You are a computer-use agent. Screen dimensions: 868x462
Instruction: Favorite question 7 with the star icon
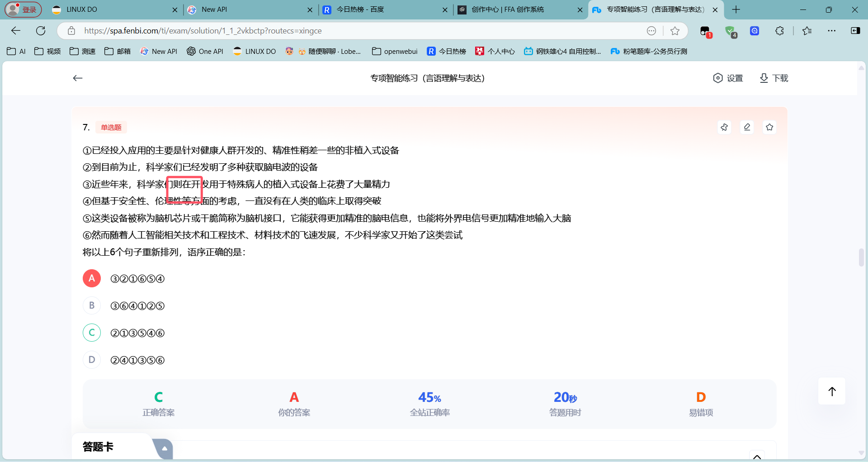click(769, 127)
